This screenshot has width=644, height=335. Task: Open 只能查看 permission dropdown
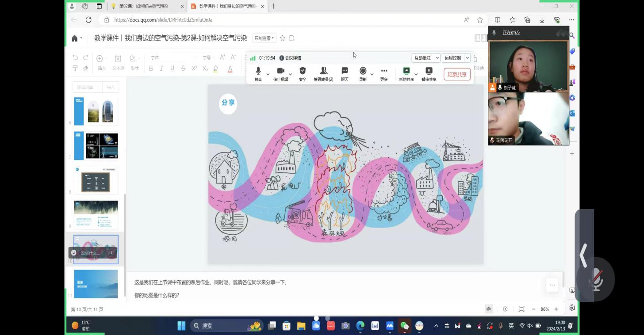tap(264, 38)
